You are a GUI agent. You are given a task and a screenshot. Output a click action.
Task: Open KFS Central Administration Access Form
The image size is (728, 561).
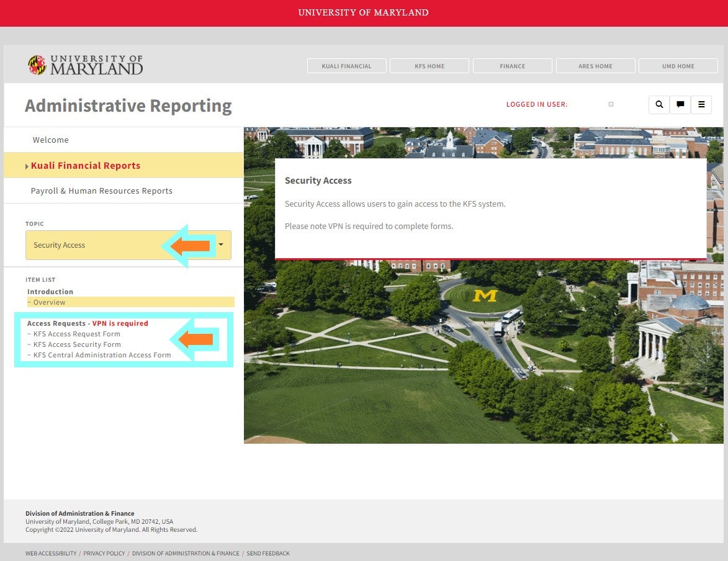tap(102, 355)
